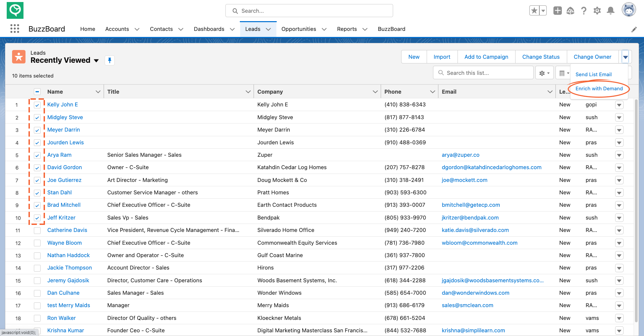Uncheck the Brad Mitchell row checkbox
The width and height of the screenshot is (644, 336).
click(x=37, y=205)
